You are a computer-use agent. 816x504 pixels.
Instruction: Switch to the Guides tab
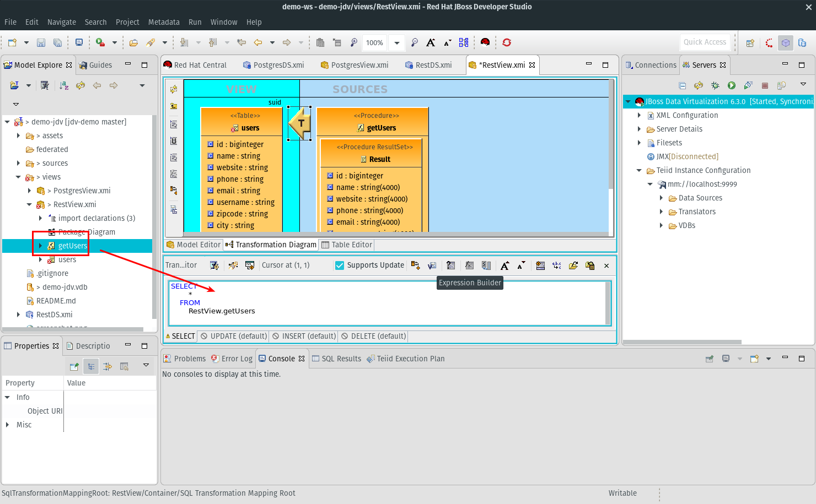[95, 65]
